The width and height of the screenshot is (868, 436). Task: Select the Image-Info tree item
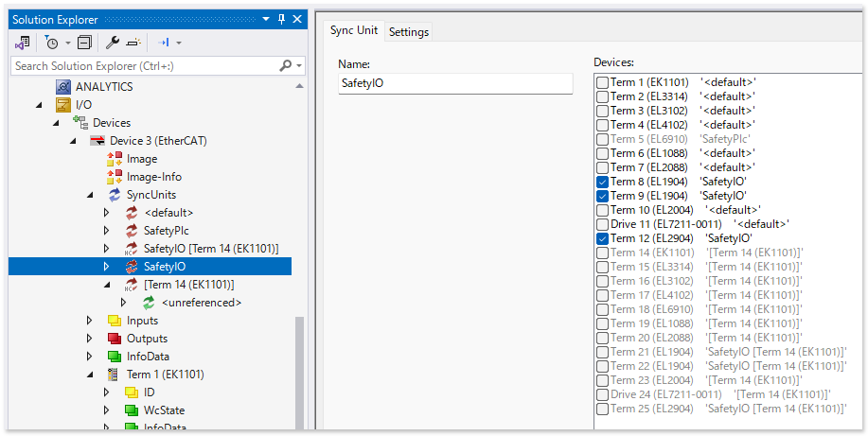pos(153,177)
